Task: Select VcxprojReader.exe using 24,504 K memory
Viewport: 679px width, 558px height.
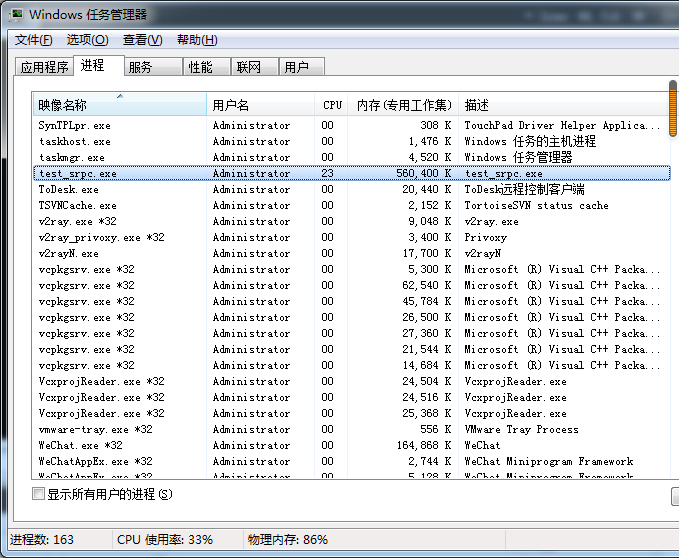Action: (x=351, y=382)
